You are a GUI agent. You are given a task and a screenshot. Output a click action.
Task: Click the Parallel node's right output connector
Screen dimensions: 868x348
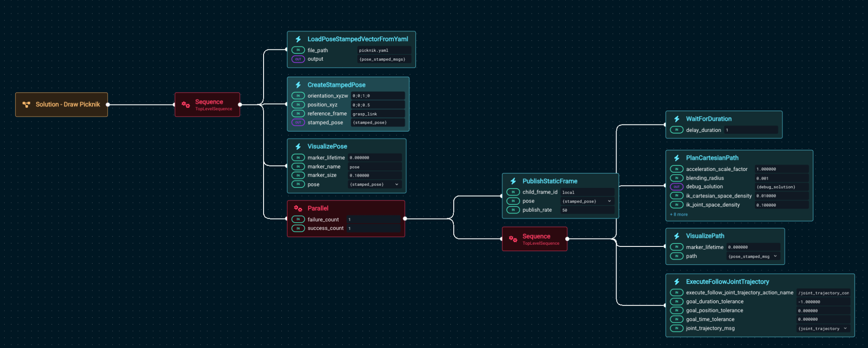405,219
